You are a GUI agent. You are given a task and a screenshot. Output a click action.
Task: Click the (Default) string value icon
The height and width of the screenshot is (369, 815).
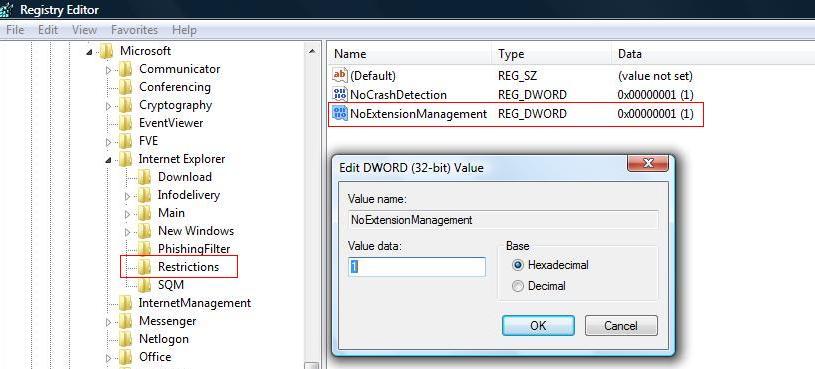tap(339, 75)
